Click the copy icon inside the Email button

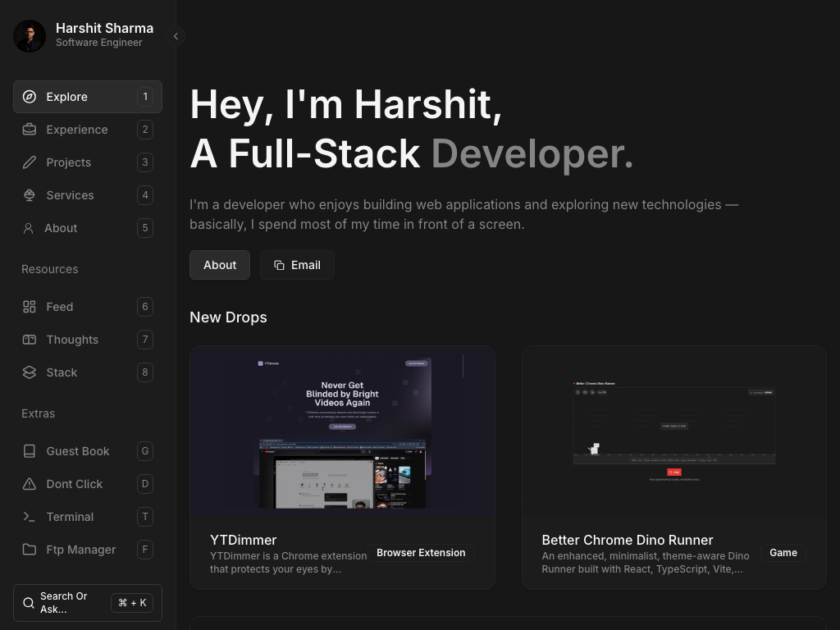pos(279,265)
